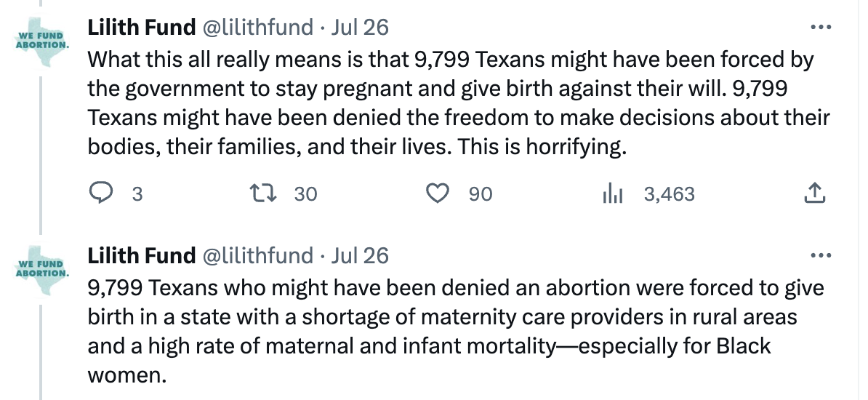Open Lilith Fund avatar on first tweet
The image size is (868, 400).
pos(42,41)
